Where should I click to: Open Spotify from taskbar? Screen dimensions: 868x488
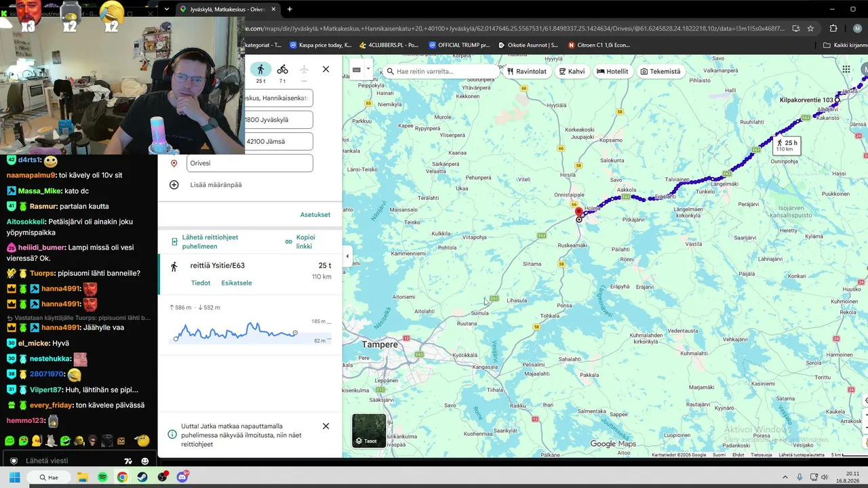point(102,477)
